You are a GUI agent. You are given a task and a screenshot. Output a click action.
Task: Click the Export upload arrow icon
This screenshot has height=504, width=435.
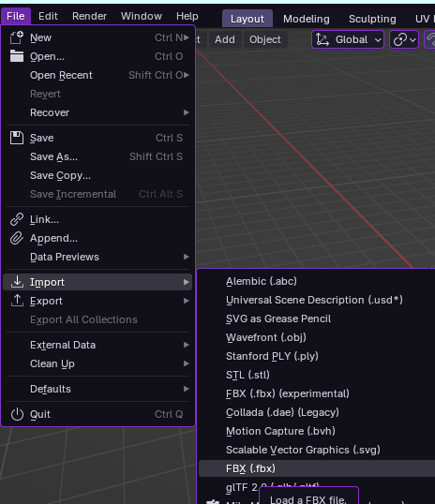17,301
